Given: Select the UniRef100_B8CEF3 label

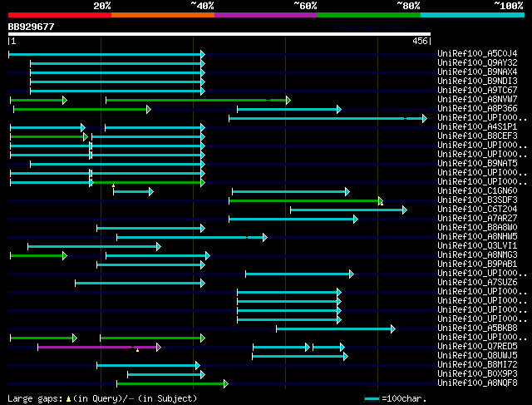Looking at the screenshot, I should click(477, 136).
